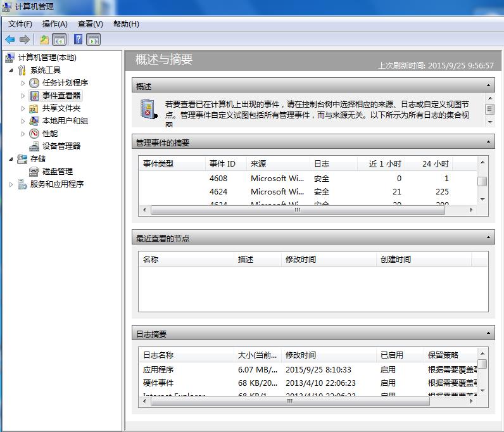Click the 性能 gauge icon
Screen dimensions: 504x432
click(34, 134)
